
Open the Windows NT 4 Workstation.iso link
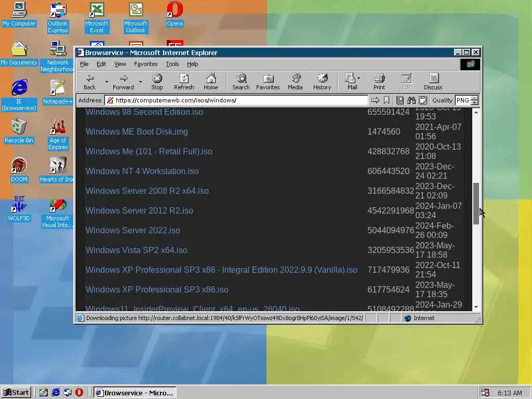142,171
